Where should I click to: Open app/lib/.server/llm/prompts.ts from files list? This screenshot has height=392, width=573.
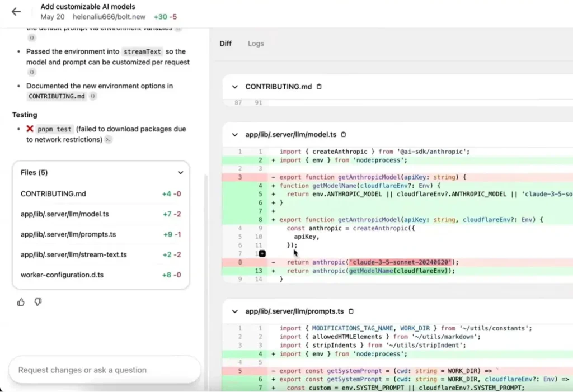(68, 234)
